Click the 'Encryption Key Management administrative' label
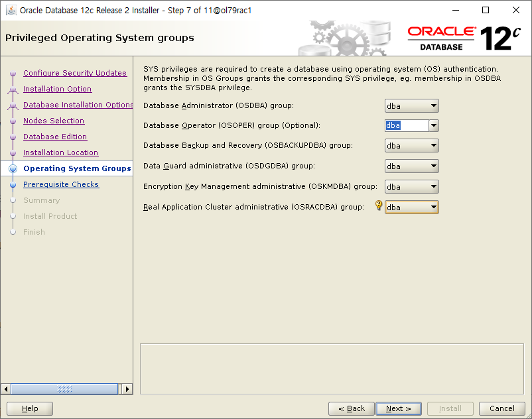This screenshot has width=532, height=419. (x=260, y=186)
